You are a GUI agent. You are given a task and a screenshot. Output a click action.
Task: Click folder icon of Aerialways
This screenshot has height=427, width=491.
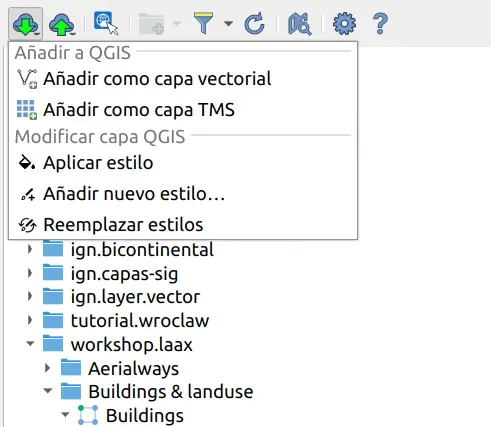(71, 367)
